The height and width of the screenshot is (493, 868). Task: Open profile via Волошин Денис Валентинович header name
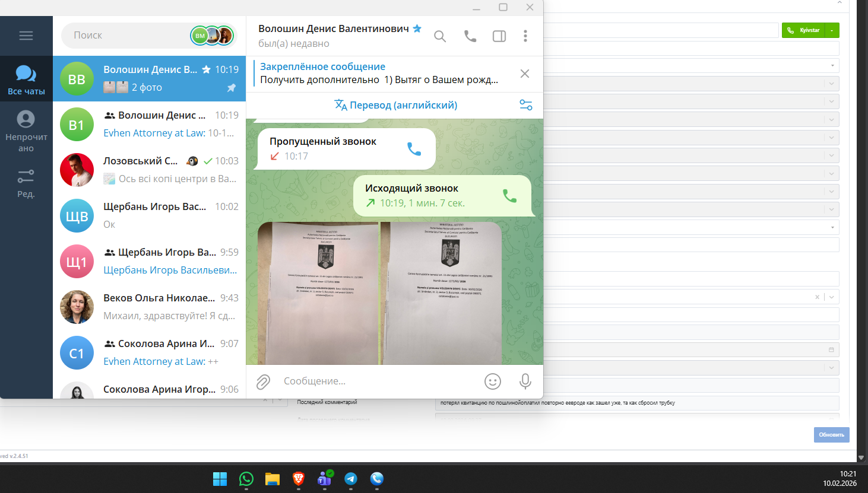pyautogui.click(x=334, y=28)
